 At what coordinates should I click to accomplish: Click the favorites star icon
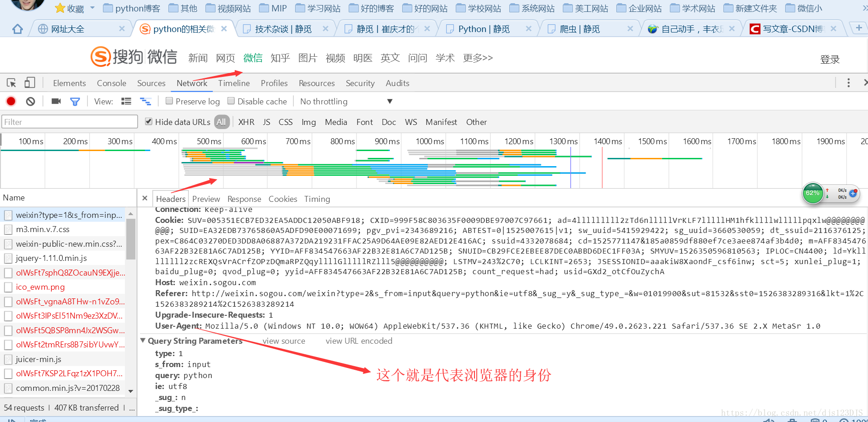point(60,8)
